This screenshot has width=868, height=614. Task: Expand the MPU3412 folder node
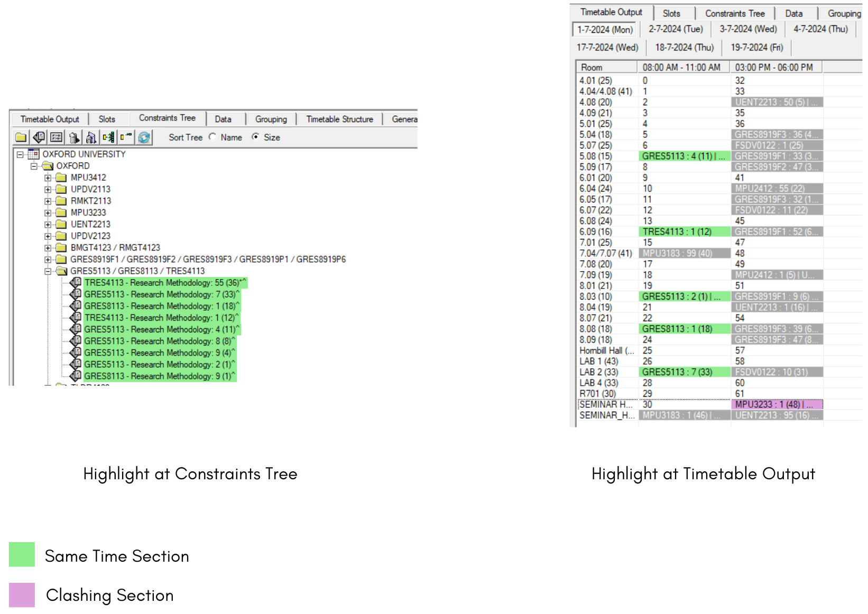[x=48, y=178]
